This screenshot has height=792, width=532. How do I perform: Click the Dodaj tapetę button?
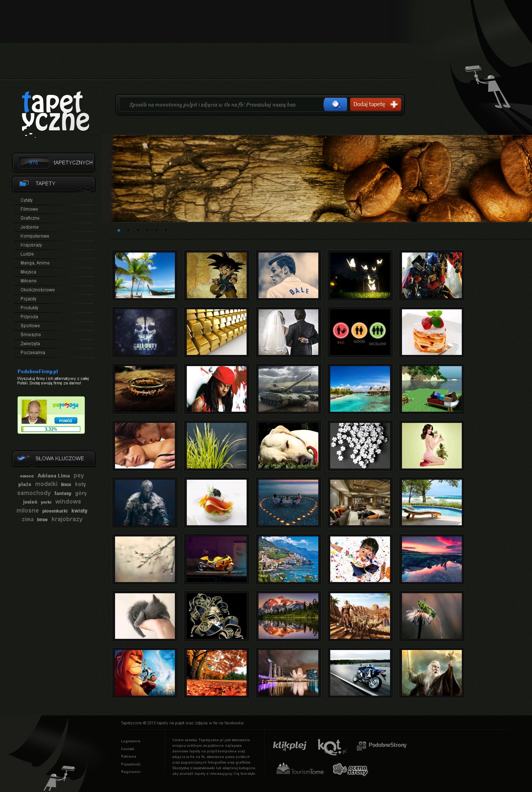tap(375, 105)
